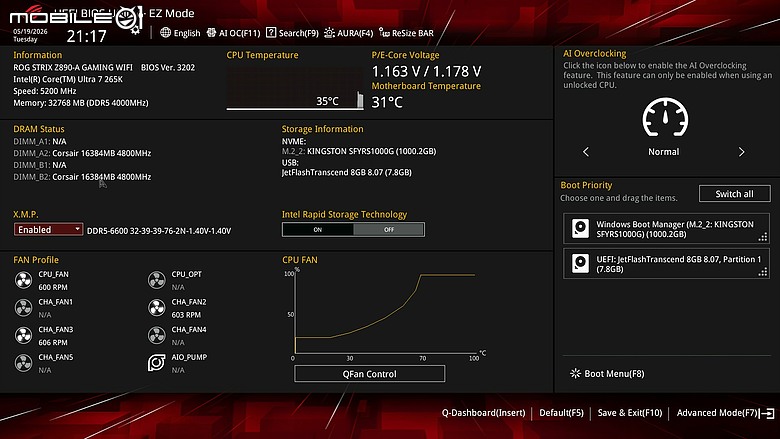Image resolution: width=780 pixels, height=439 pixels.
Task: Select UEFI JetFlashTranscend boot entry
Action: pyautogui.click(x=666, y=263)
